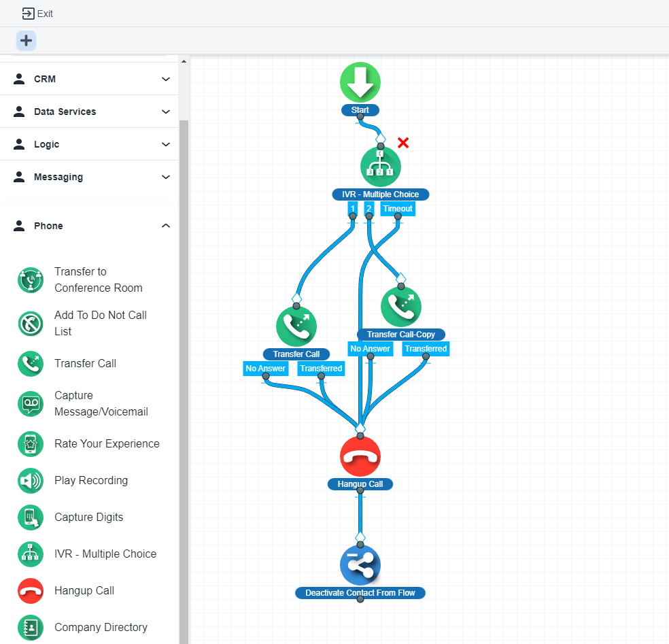Expand the Data Services section
The width and height of the screenshot is (669, 644).
coord(165,112)
